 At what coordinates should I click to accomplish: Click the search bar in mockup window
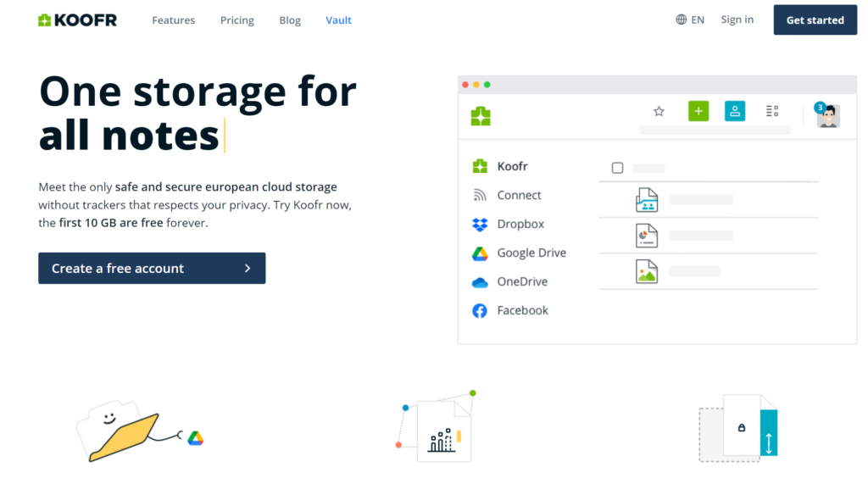click(x=715, y=130)
